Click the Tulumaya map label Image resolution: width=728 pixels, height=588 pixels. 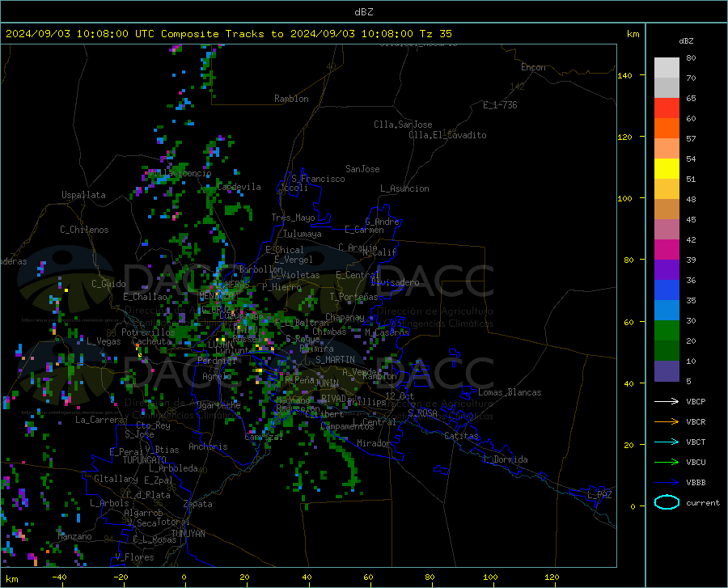[302, 234]
